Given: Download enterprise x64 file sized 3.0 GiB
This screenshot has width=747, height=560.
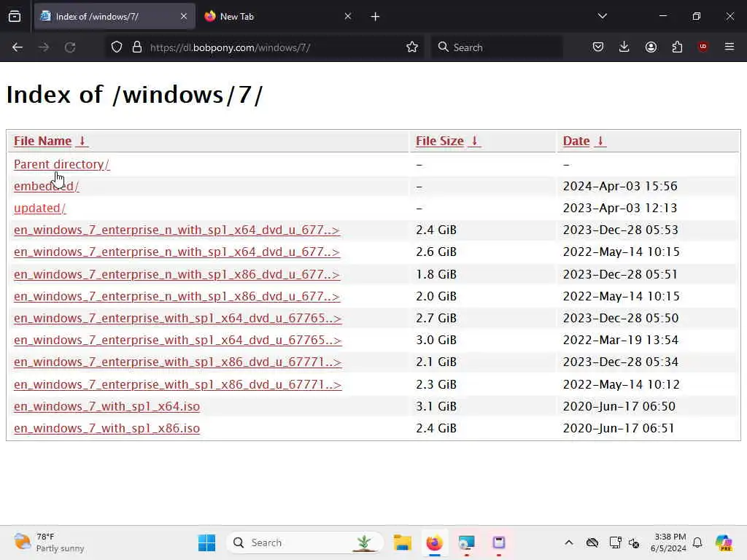Looking at the screenshot, I should click(178, 340).
